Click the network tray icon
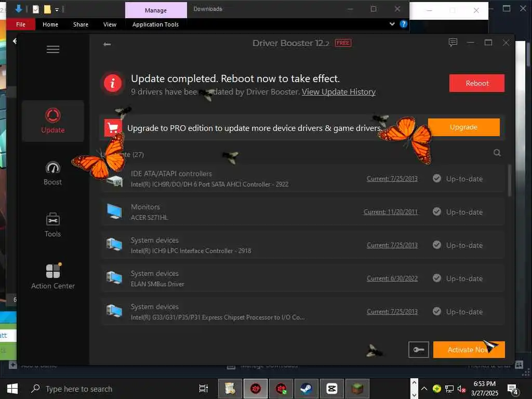Image resolution: width=532 pixels, height=399 pixels. click(x=449, y=389)
